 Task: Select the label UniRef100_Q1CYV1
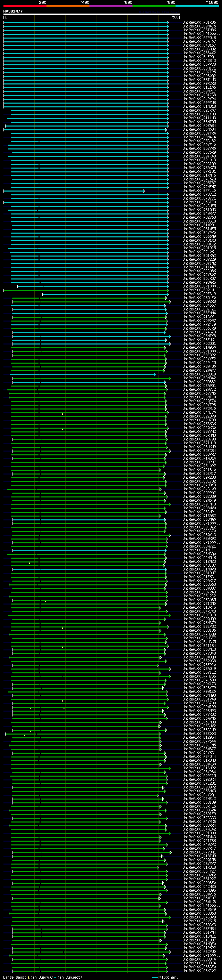[x=199, y=316]
